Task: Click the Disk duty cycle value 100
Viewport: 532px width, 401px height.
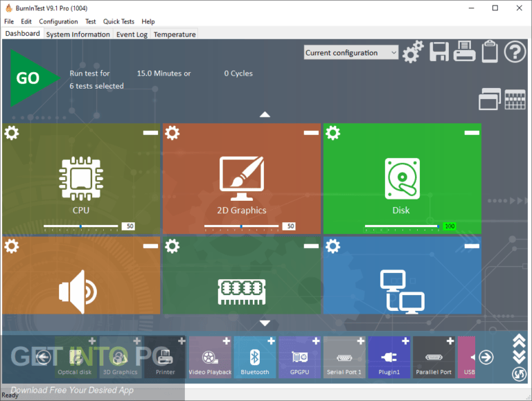Action: [x=450, y=226]
